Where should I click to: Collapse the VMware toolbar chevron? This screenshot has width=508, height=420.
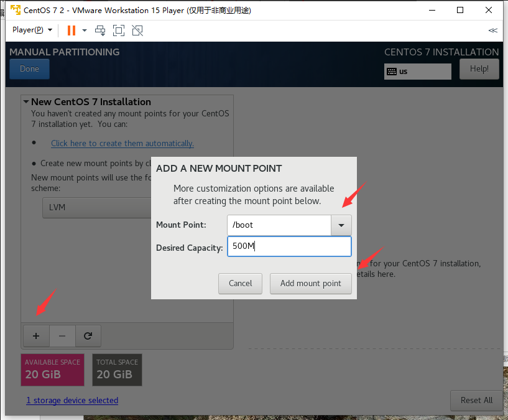pos(493,30)
